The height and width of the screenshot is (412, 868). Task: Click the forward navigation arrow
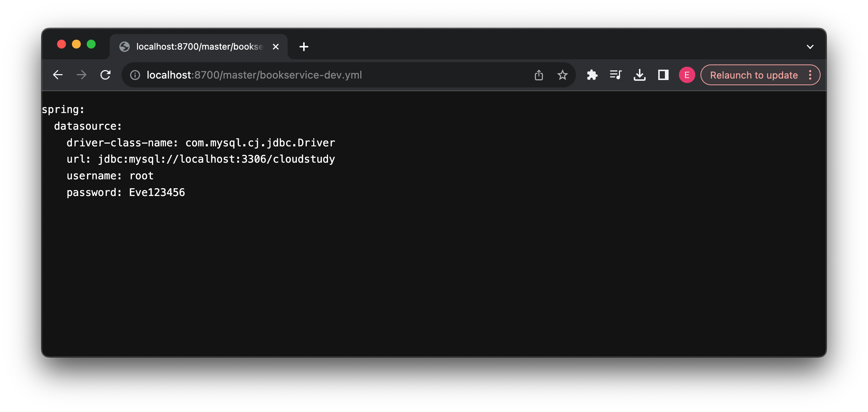click(x=81, y=74)
